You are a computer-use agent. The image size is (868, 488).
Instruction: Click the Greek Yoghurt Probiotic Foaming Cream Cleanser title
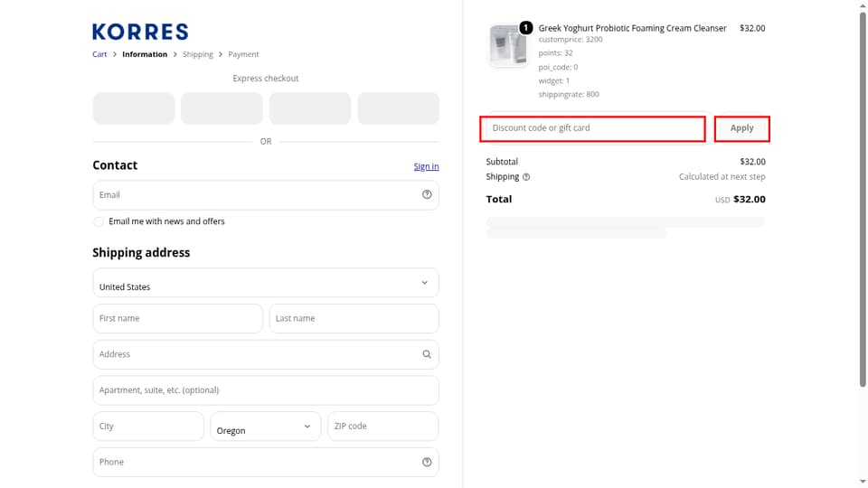point(632,28)
